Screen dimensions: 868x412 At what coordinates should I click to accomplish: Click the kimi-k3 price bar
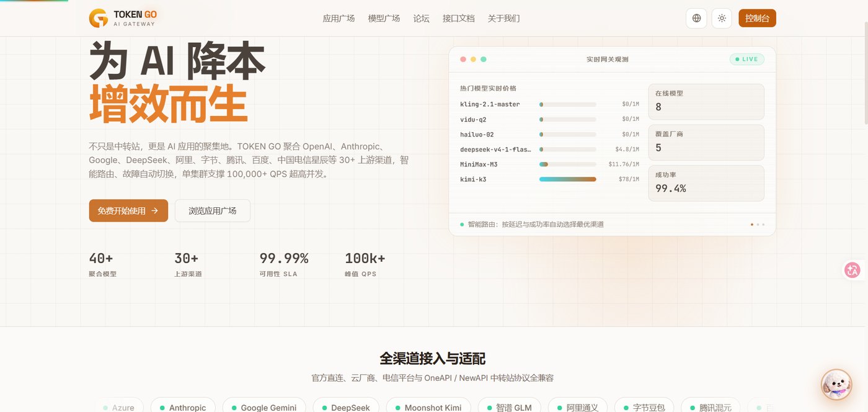pyautogui.click(x=567, y=179)
